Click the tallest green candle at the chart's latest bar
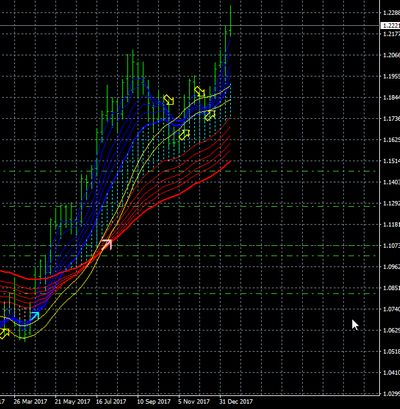 [231, 20]
